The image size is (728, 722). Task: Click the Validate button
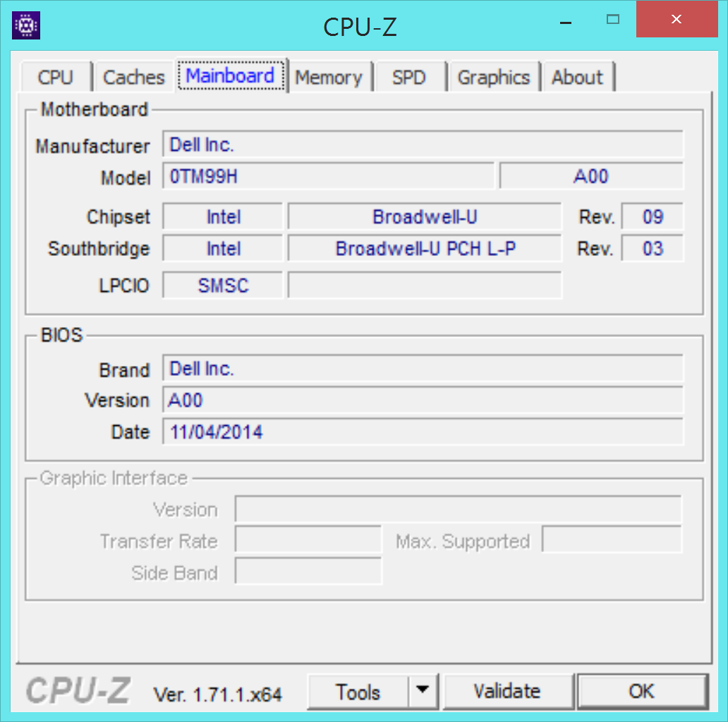pos(507,692)
